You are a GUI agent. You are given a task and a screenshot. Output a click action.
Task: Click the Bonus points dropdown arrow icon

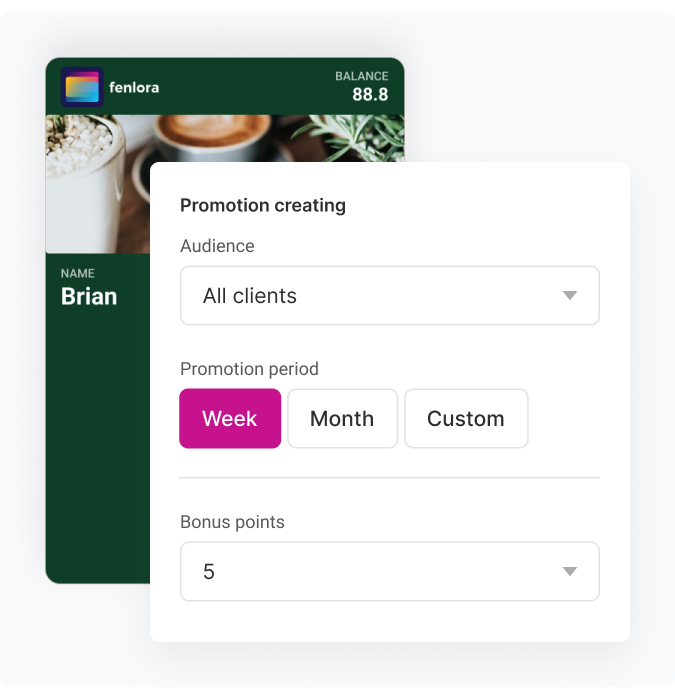point(570,572)
